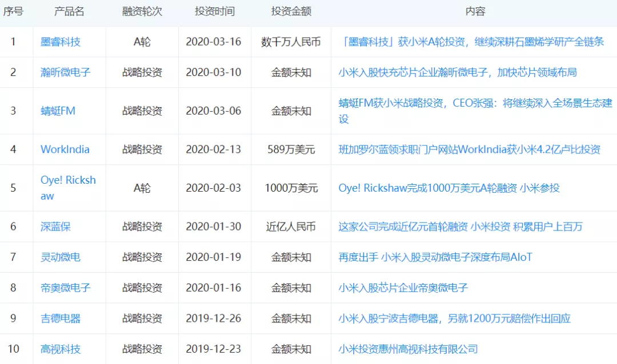This screenshot has height=364, width=617.
Task: Click 金额未知 in the 蜻蜓FM row
Action: (291, 111)
